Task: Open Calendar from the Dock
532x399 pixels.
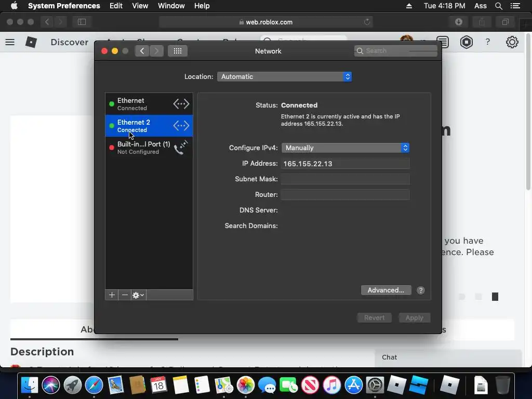Action: click(159, 385)
